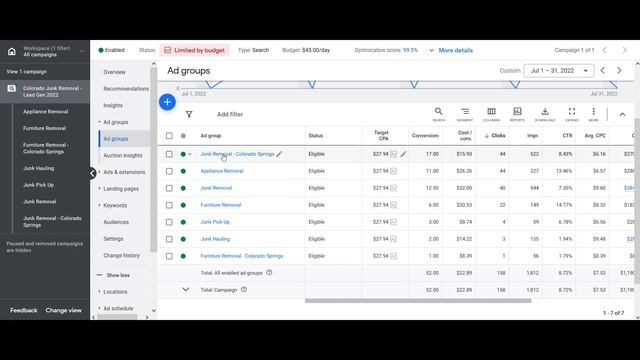This screenshot has width=640, height=360.
Task: Open the Insights page
Action: coord(113,105)
